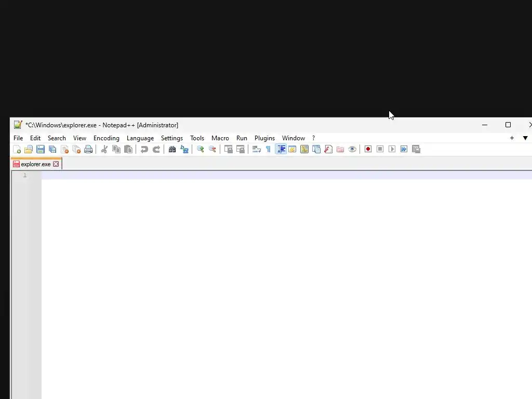Click the Notepad++ title bar app icon

(18, 125)
